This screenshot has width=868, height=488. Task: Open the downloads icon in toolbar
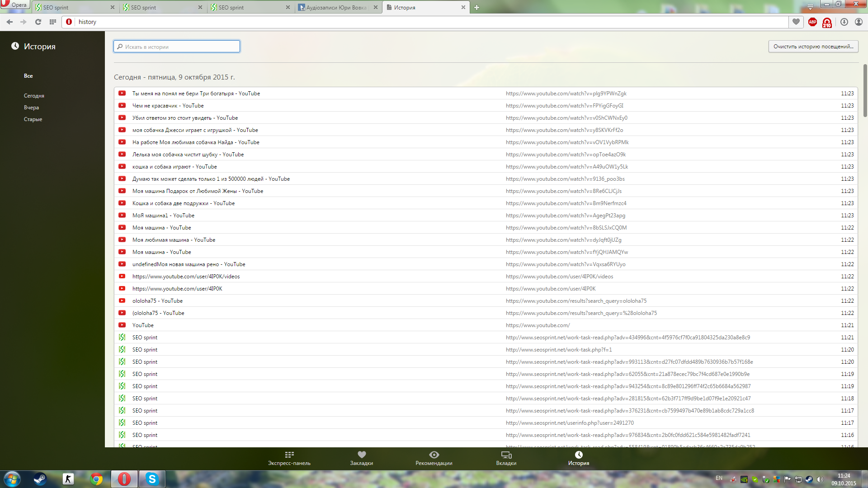[x=844, y=22]
